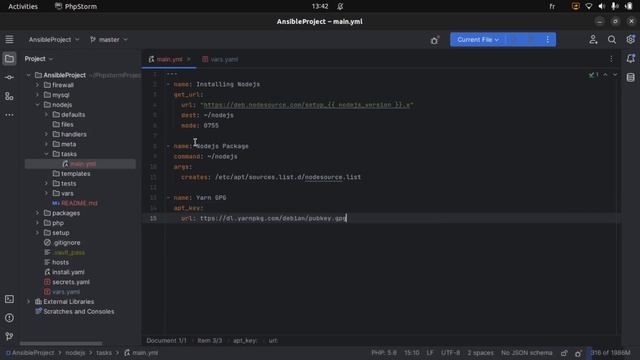
Task: Click the 2 spaces indent widget
Action: coord(480,353)
